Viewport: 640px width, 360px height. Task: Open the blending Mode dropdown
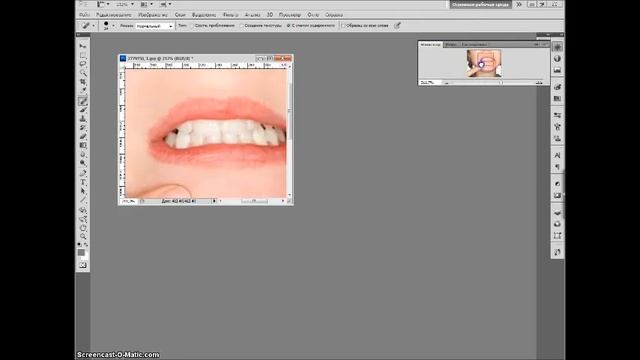tap(154, 26)
